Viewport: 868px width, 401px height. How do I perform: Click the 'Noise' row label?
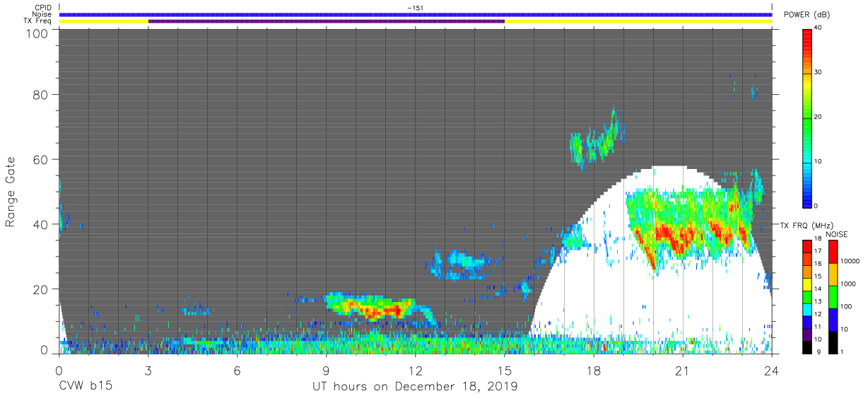[x=42, y=14]
